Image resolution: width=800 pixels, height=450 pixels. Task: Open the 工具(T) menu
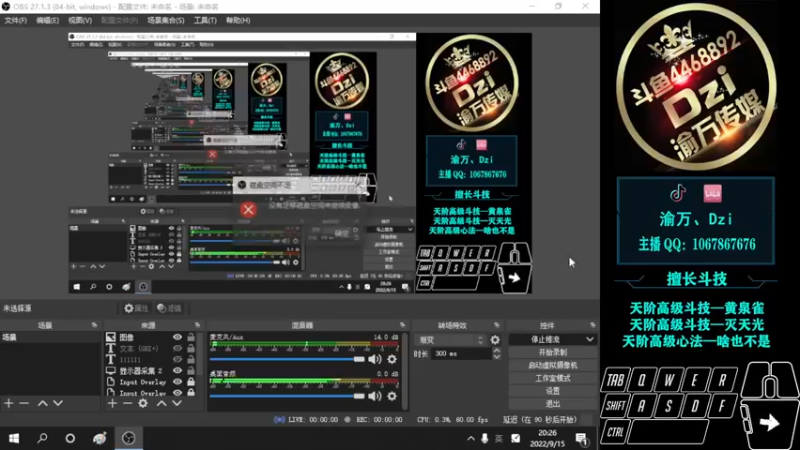click(205, 20)
